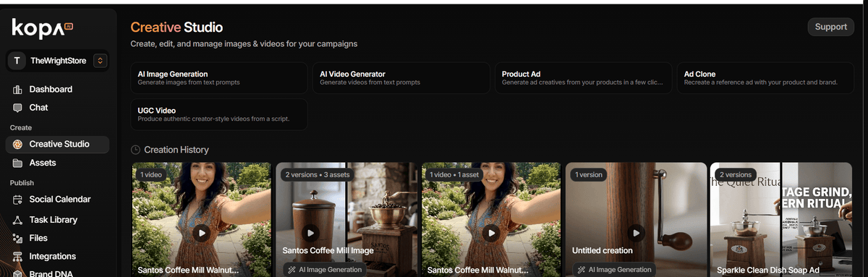Play the Untitled creation video
The height and width of the screenshot is (277, 868).
coord(636,233)
